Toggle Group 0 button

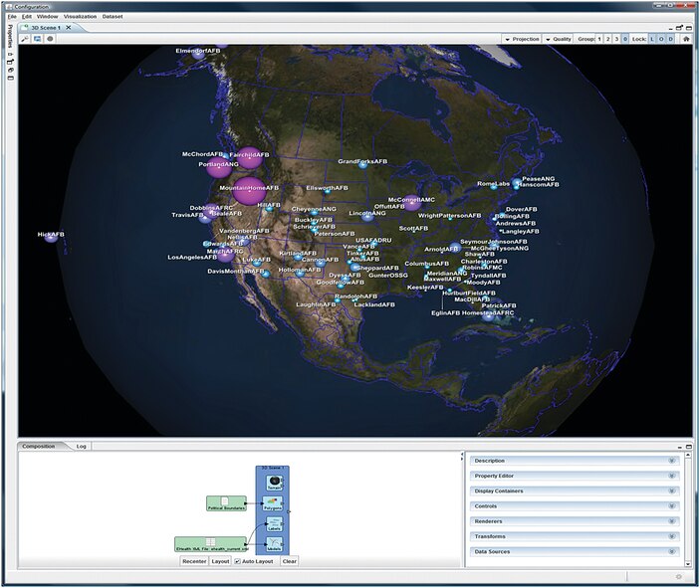625,39
